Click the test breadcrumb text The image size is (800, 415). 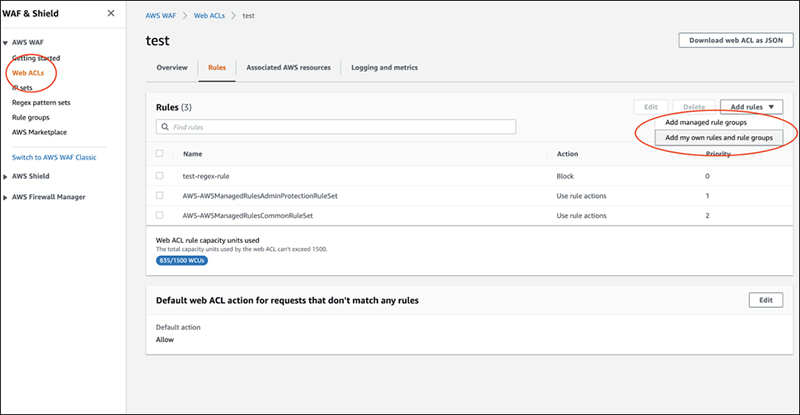click(248, 16)
